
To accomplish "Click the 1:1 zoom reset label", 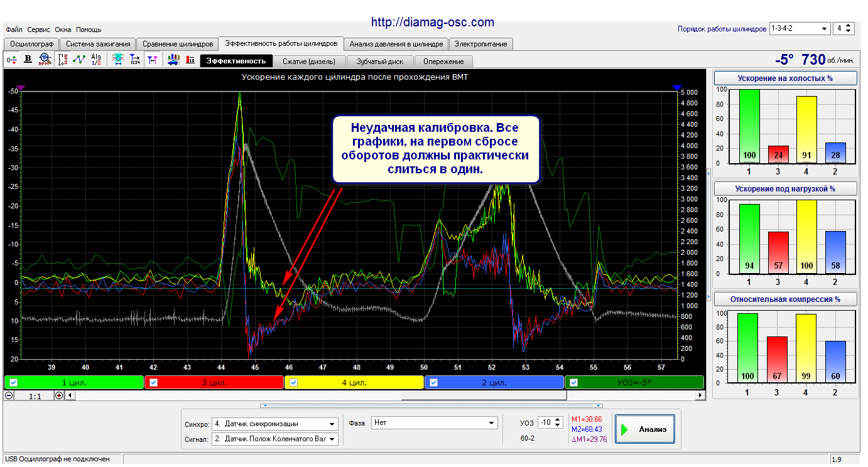I will (x=35, y=396).
